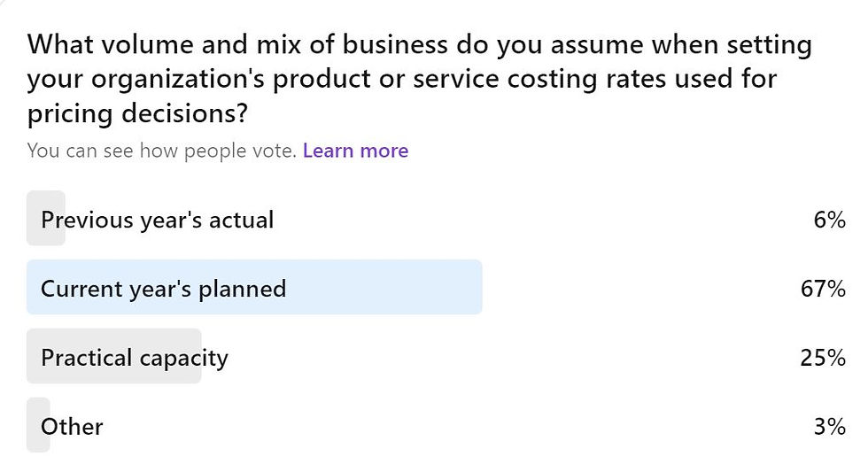Select the Other poll option label
Image resolution: width=868 pixels, height=472 pixels.
[x=72, y=427]
